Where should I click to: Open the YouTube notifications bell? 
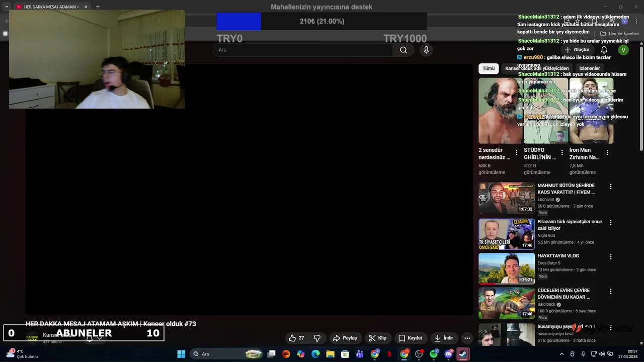(x=604, y=50)
